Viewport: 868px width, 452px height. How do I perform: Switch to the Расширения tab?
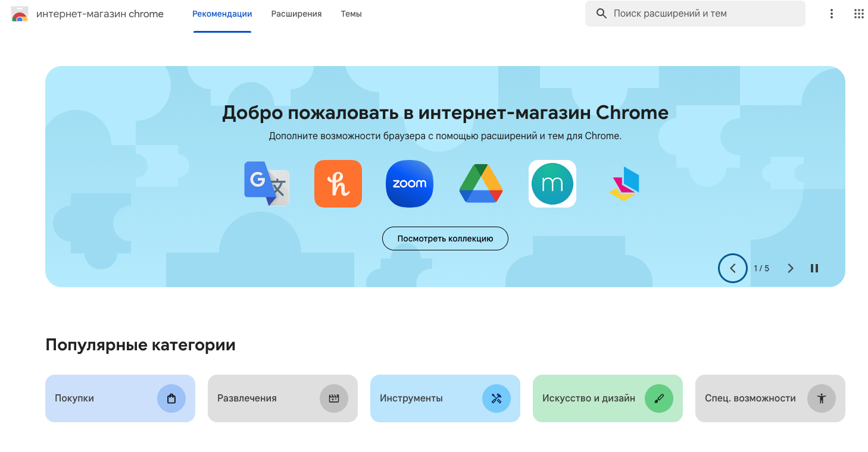click(296, 14)
